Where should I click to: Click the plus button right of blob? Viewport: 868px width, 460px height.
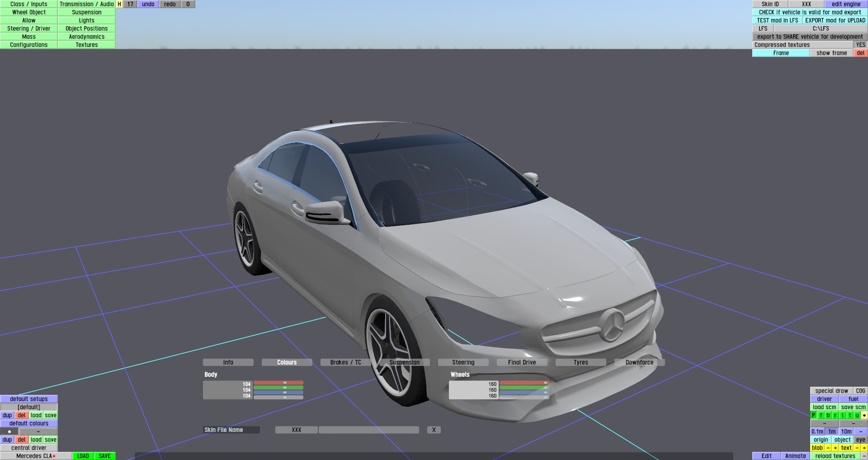point(835,448)
